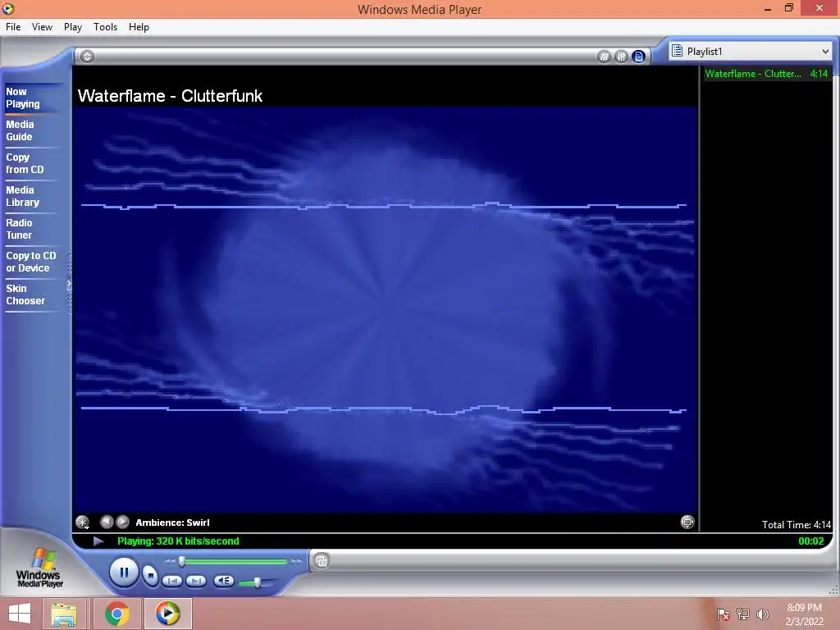
Task: Show equalizer and settings pane
Action: 621,57
